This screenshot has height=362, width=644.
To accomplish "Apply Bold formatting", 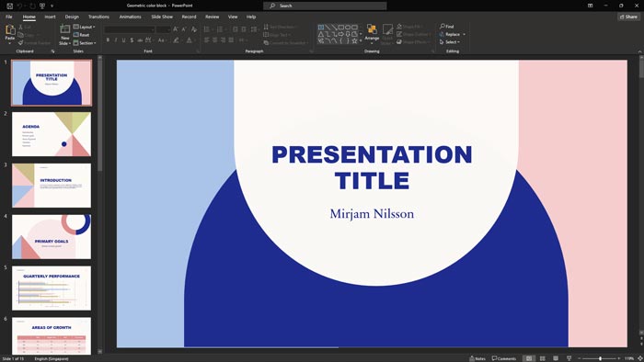I will coord(108,40).
